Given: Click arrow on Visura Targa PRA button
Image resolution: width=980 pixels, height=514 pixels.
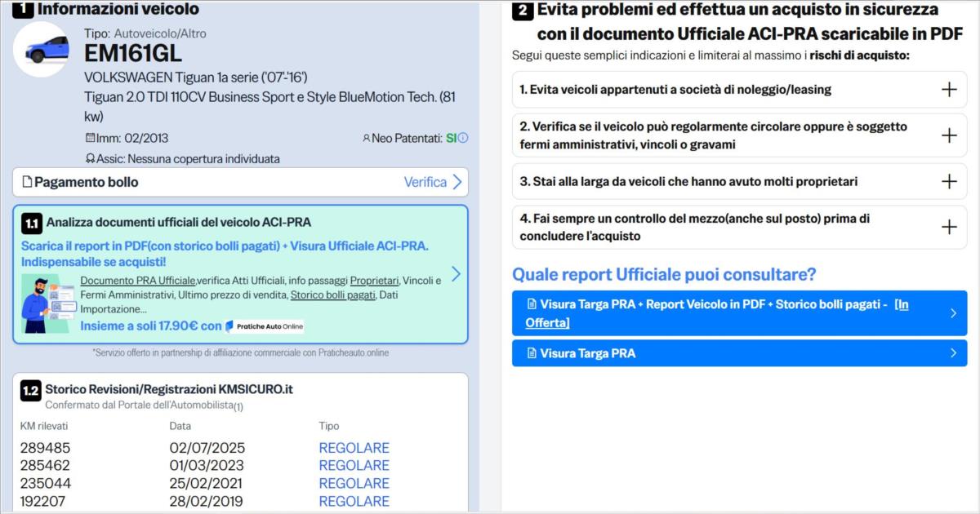Looking at the screenshot, I should point(953,353).
